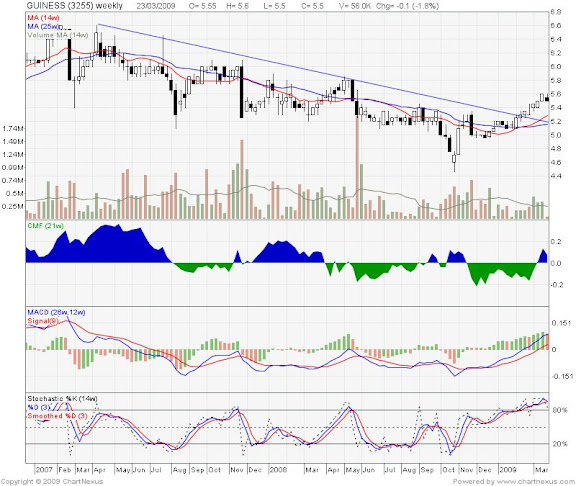Click the blue "%D (3)" legend label

point(38,407)
